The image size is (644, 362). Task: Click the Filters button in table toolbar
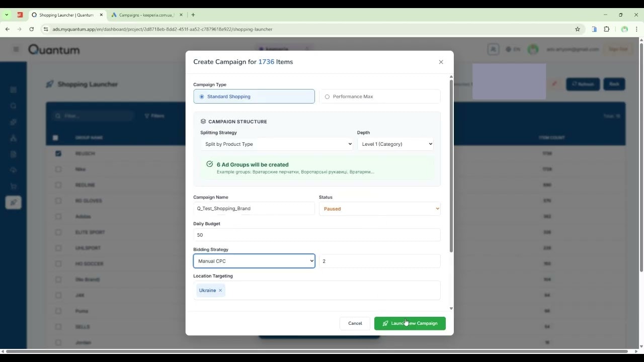point(154,116)
